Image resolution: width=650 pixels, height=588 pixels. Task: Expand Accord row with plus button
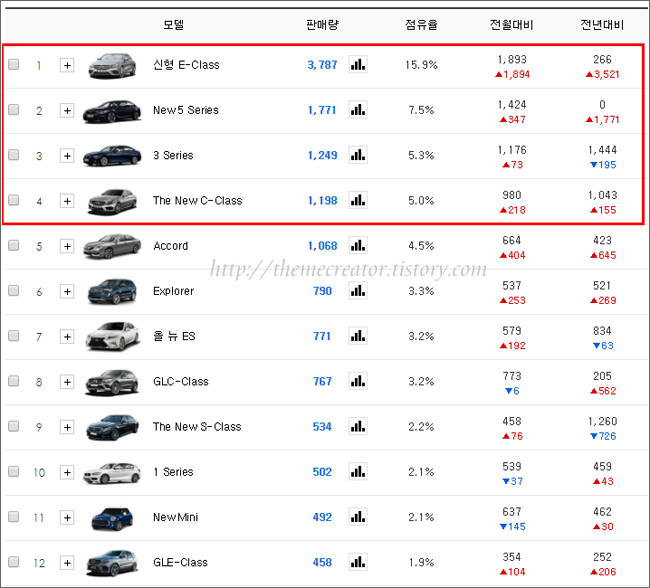point(67,246)
